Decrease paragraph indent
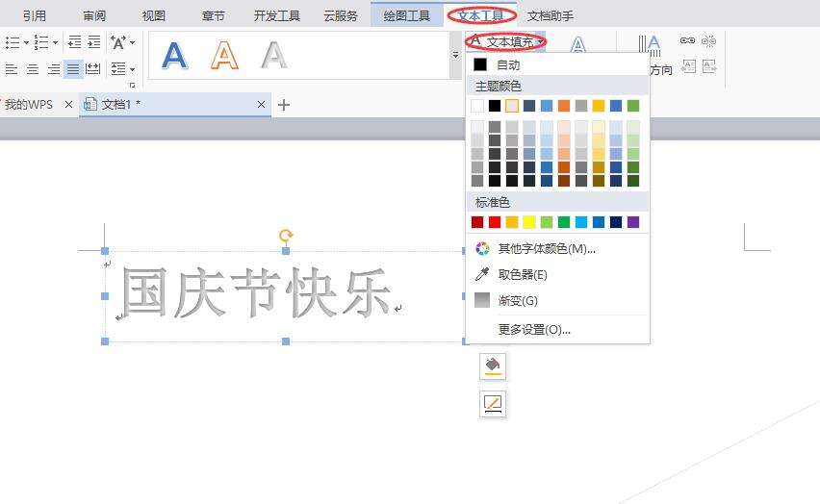820x504 pixels. [75, 41]
